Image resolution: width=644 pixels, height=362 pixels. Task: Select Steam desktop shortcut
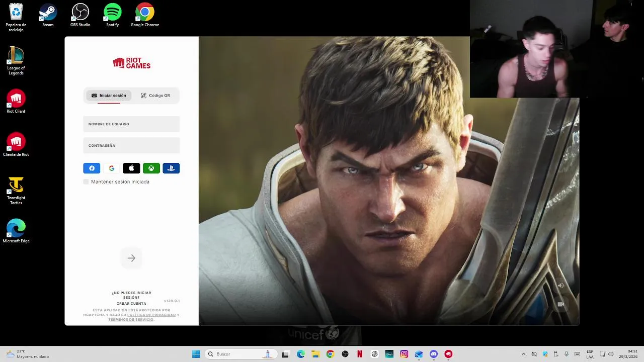click(x=48, y=16)
